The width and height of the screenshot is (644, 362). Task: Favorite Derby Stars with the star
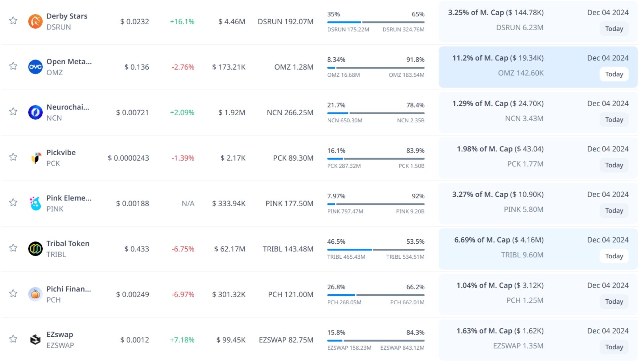pyautogui.click(x=13, y=21)
